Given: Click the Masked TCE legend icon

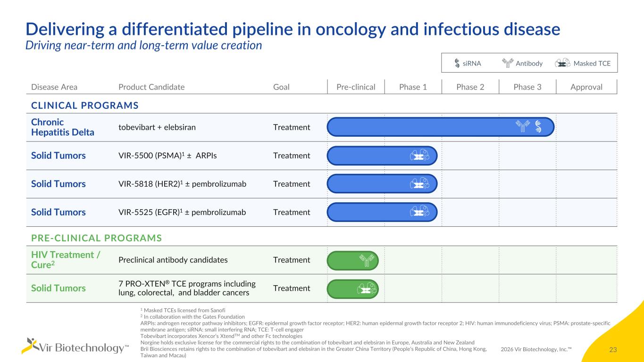Looking at the screenshot, I should [x=562, y=64].
